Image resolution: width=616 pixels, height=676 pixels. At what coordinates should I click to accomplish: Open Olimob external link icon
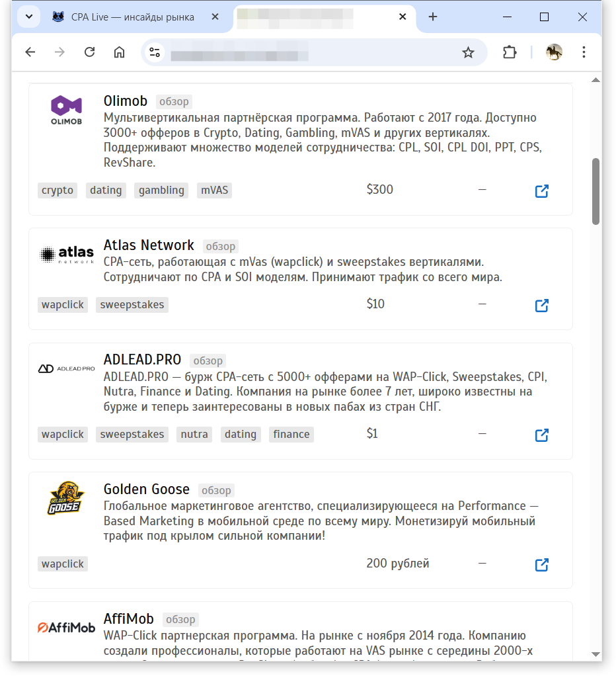click(541, 191)
